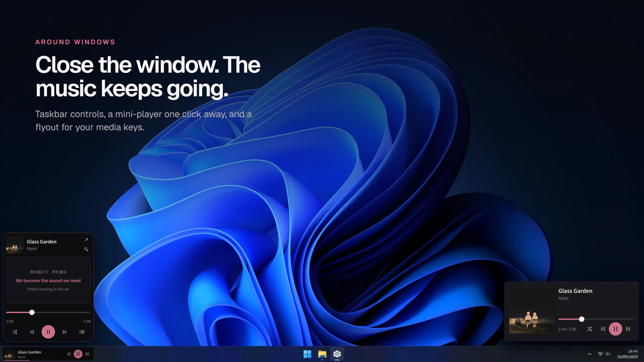Skip to next track in flyout

(x=628, y=329)
